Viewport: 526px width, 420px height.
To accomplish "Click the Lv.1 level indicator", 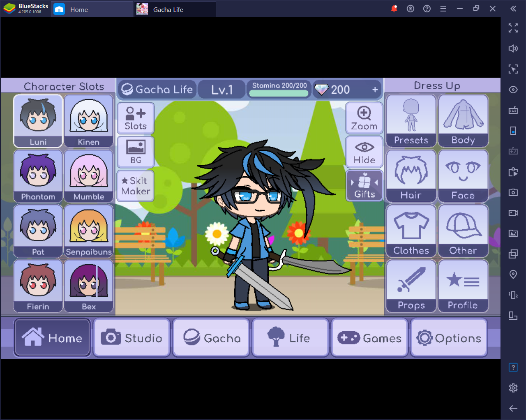I will point(222,90).
